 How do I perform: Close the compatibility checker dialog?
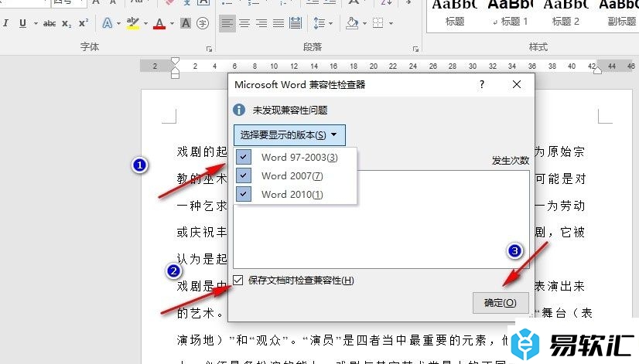(516, 84)
